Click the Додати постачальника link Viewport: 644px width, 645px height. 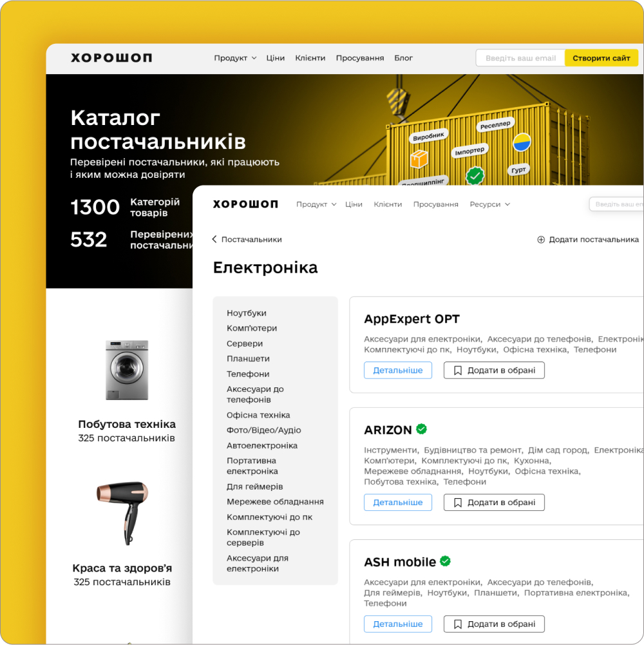point(588,240)
